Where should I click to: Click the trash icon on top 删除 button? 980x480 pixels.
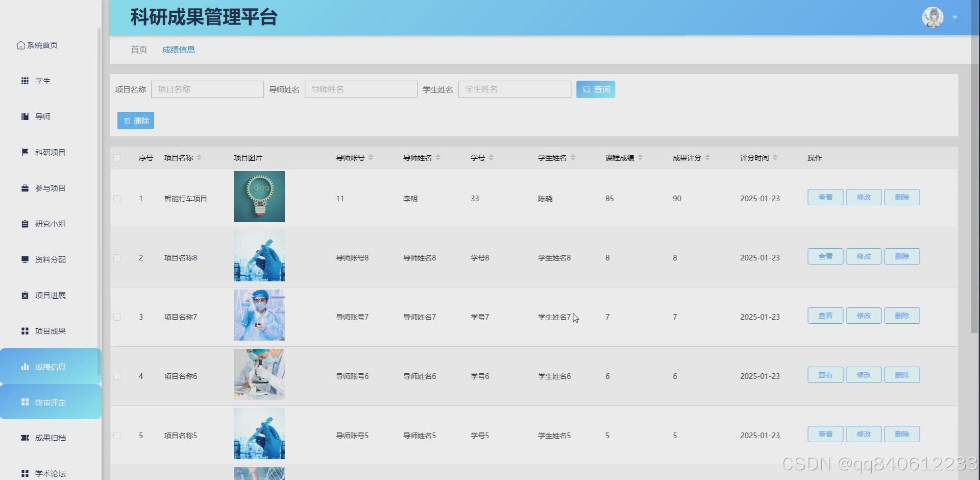127,121
